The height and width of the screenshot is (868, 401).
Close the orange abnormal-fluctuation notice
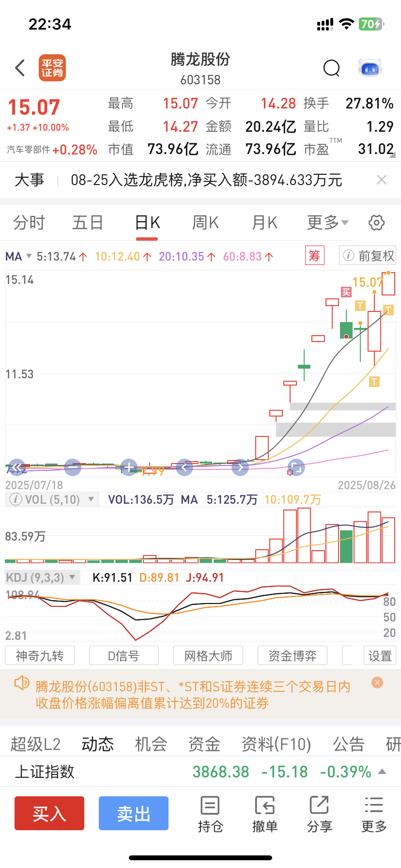(x=377, y=682)
